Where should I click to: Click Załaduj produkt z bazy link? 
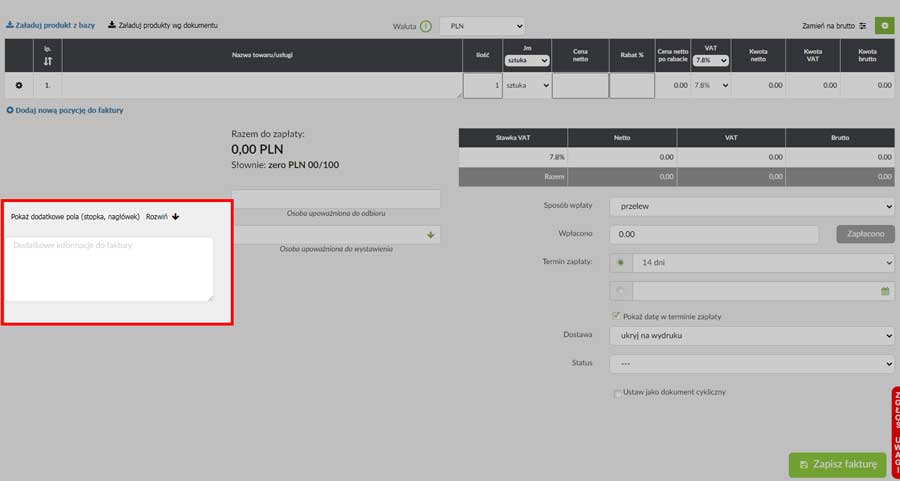50,25
